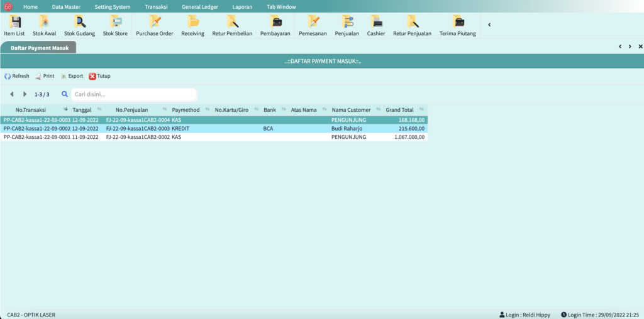Open the Penjualan toolbar icon
644x319 pixels.
[347, 25]
